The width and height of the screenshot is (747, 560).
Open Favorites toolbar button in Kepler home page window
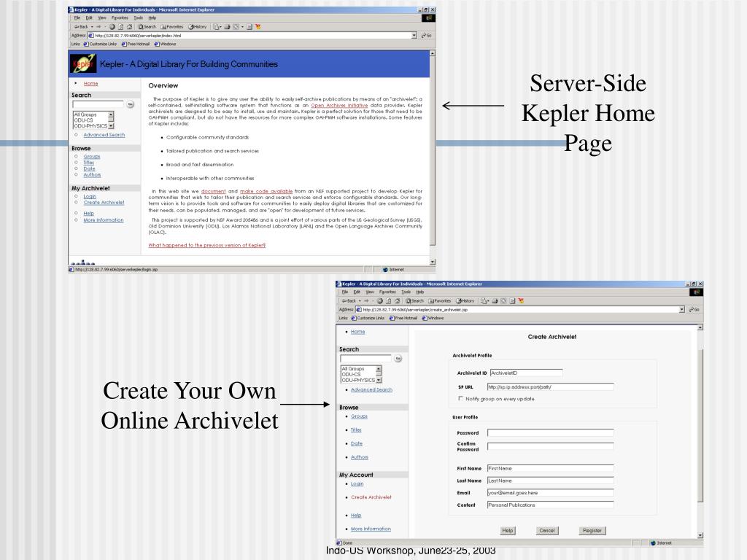point(172,27)
